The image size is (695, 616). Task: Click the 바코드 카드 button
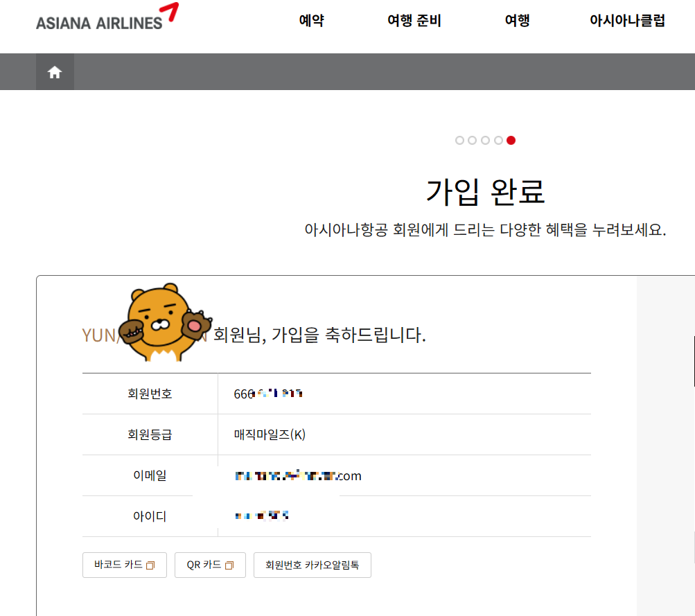tap(125, 565)
